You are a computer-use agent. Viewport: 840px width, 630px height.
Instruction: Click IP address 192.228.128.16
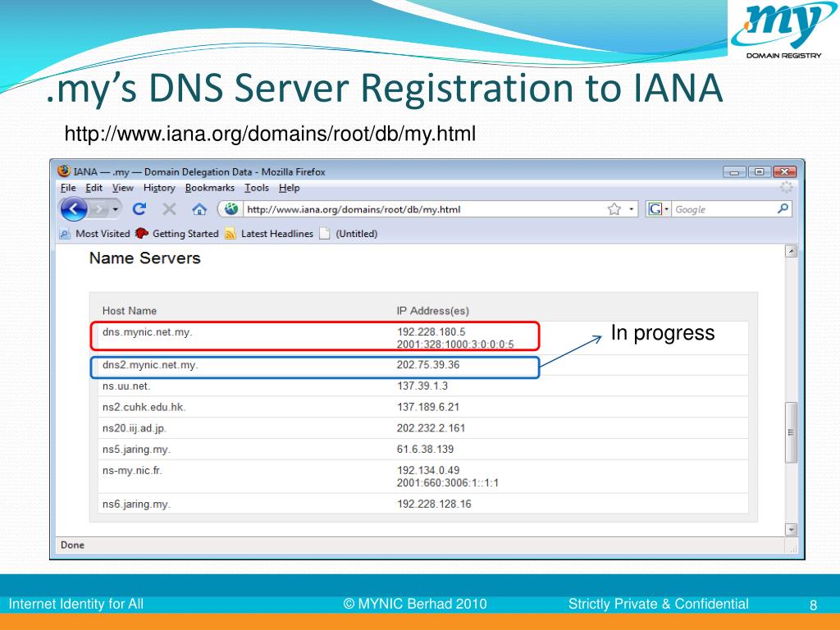(x=434, y=504)
